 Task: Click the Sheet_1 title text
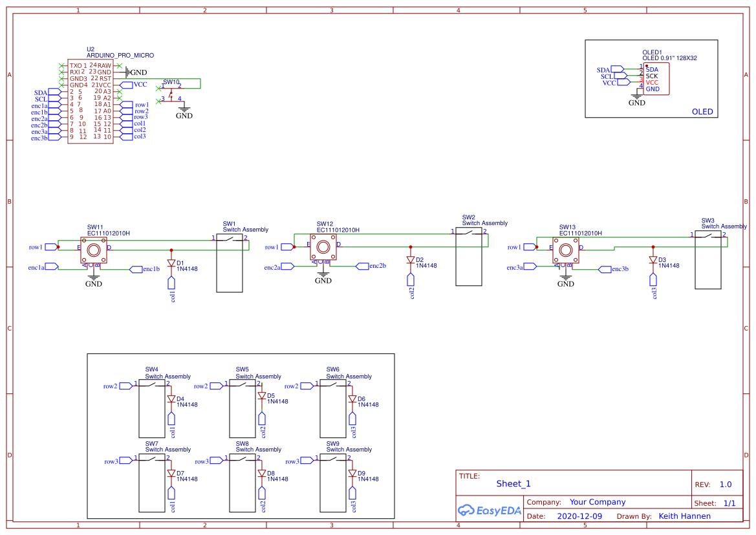coord(513,484)
